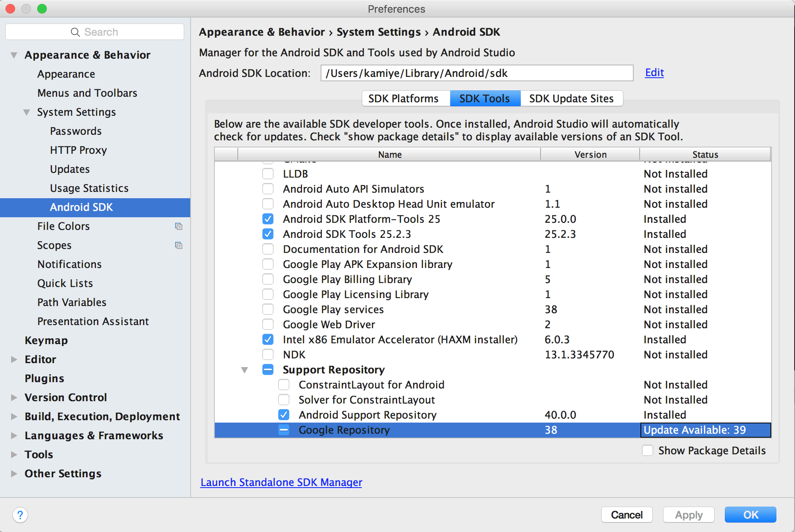Click the search magnifier icon

click(75, 32)
